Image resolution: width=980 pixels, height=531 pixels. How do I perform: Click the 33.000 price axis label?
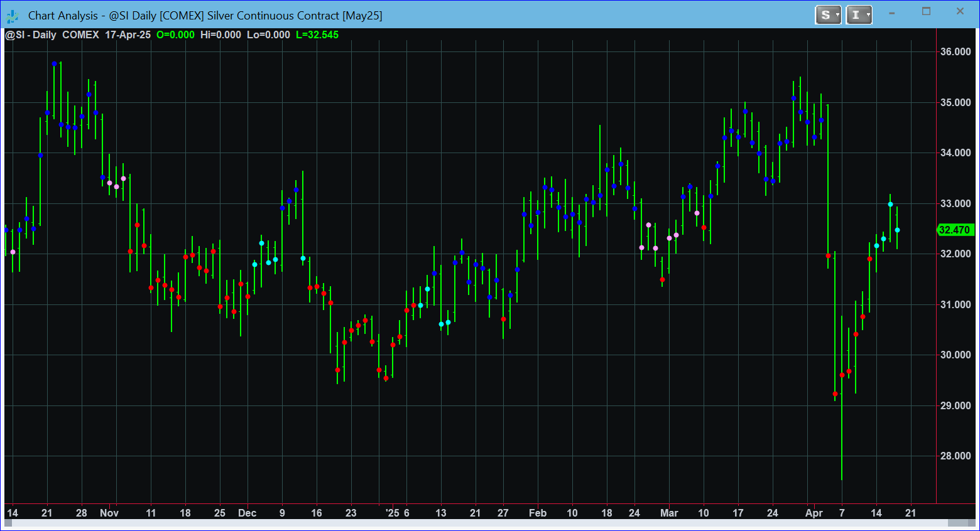(955, 203)
